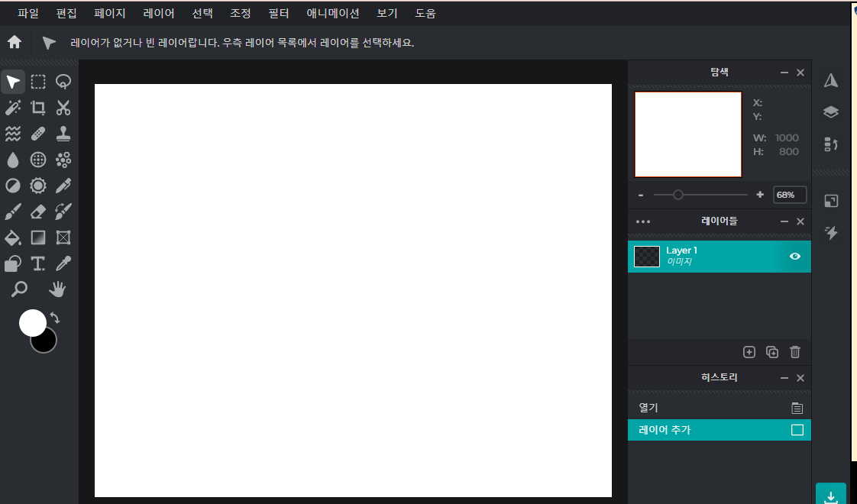Screen dimensions: 857x504
Task: Open the 편집 menu
Action: (66, 14)
